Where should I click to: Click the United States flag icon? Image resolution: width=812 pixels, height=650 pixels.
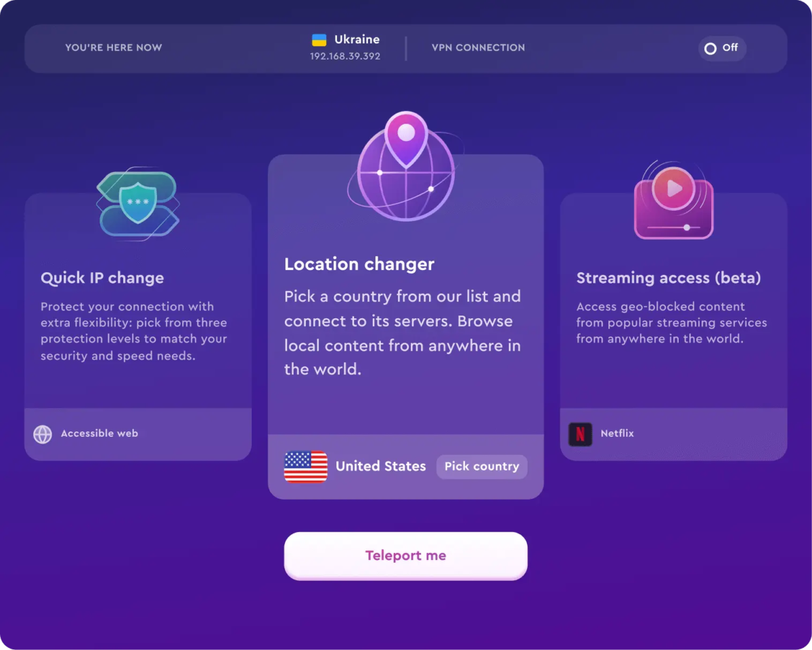(306, 467)
